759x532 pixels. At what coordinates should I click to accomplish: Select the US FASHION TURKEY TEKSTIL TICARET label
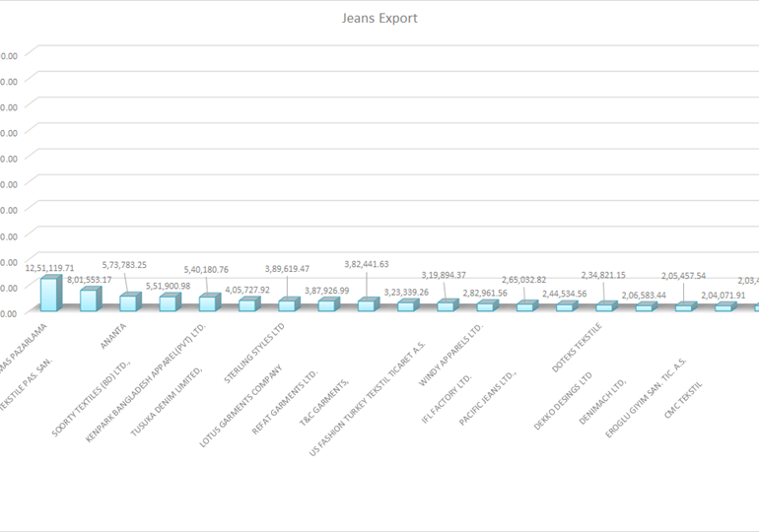[x=368, y=399]
